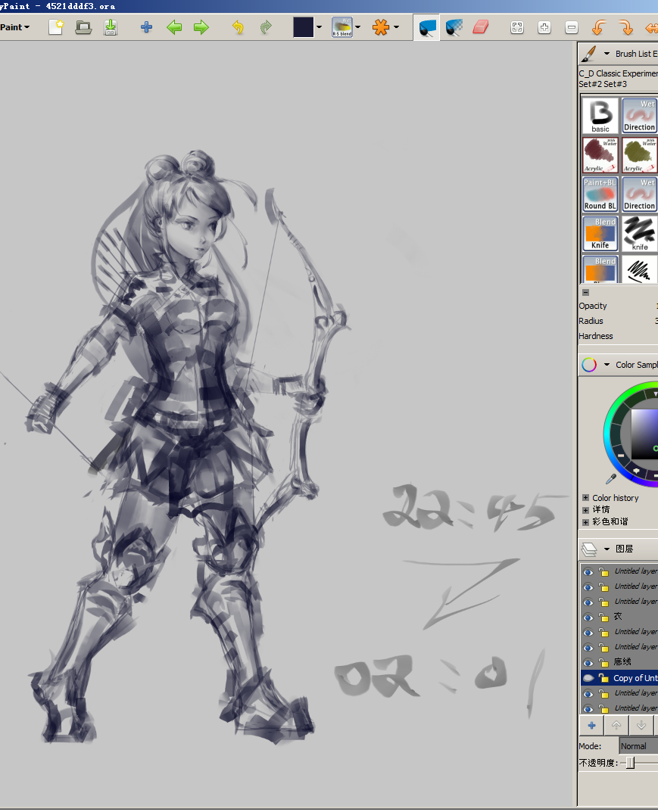Open the next scrap with green right arrow

coord(201,27)
